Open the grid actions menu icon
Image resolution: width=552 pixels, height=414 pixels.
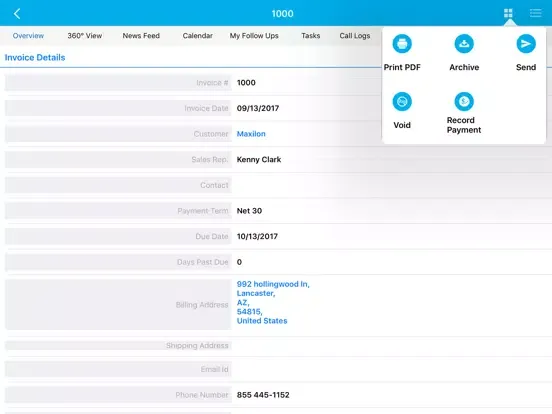click(x=508, y=13)
